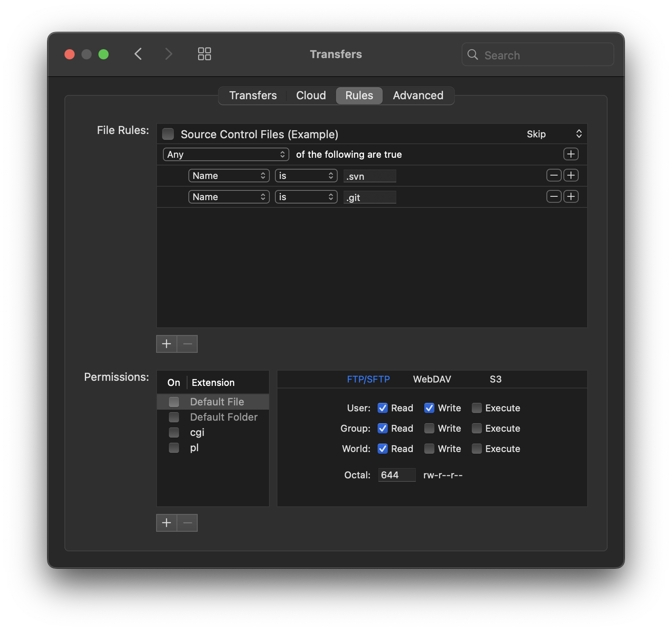Remove the .svn condition row
672x631 pixels.
click(x=554, y=175)
